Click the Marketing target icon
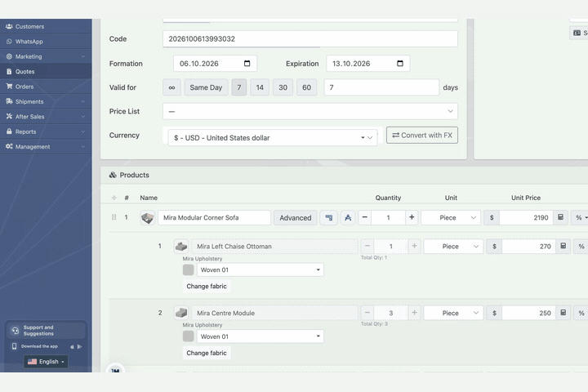The width and height of the screenshot is (588, 392). point(9,56)
